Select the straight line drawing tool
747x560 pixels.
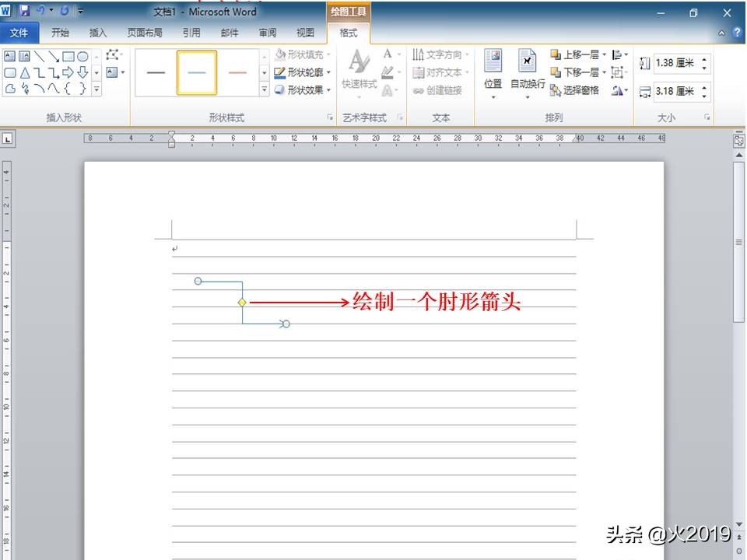[40, 56]
